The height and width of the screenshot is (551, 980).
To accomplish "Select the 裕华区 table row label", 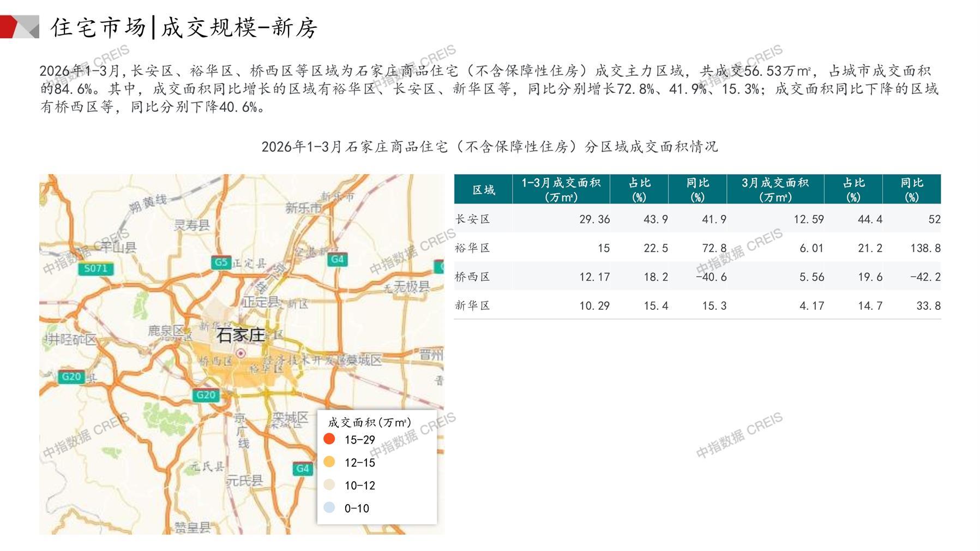I will 473,248.
